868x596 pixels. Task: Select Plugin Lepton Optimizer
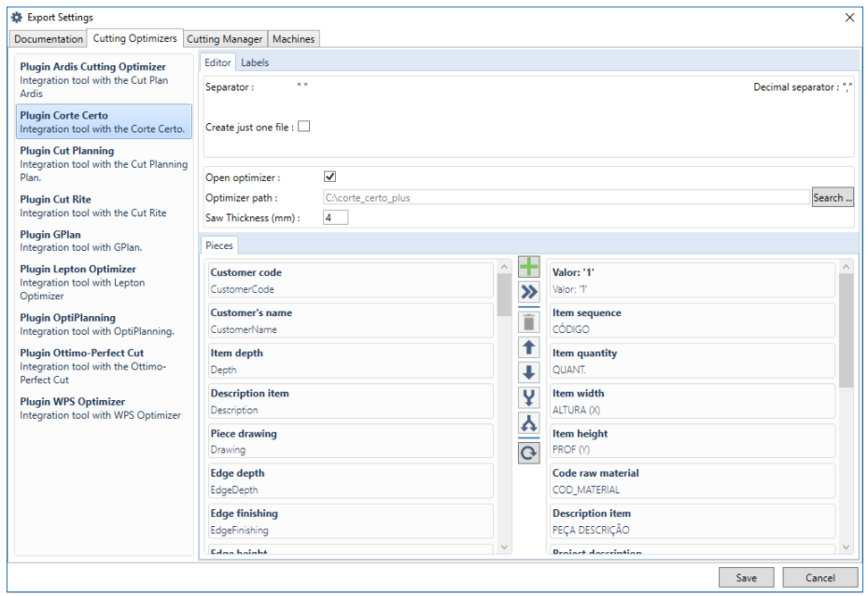point(104,283)
